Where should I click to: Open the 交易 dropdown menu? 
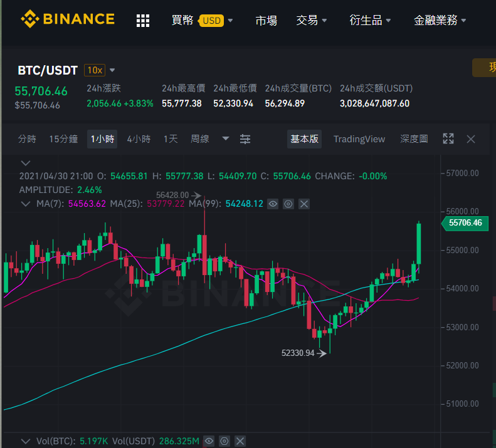click(311, 21)
